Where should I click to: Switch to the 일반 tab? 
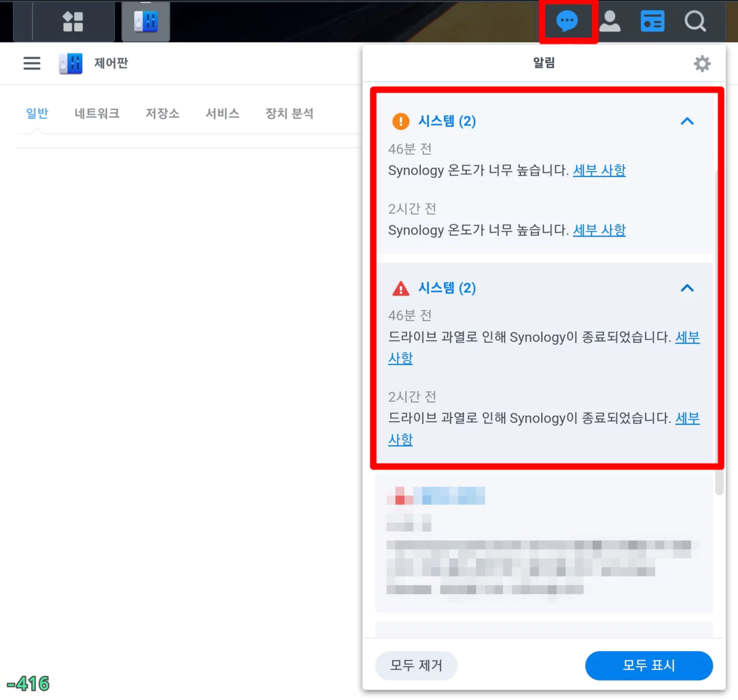point(37,114)
